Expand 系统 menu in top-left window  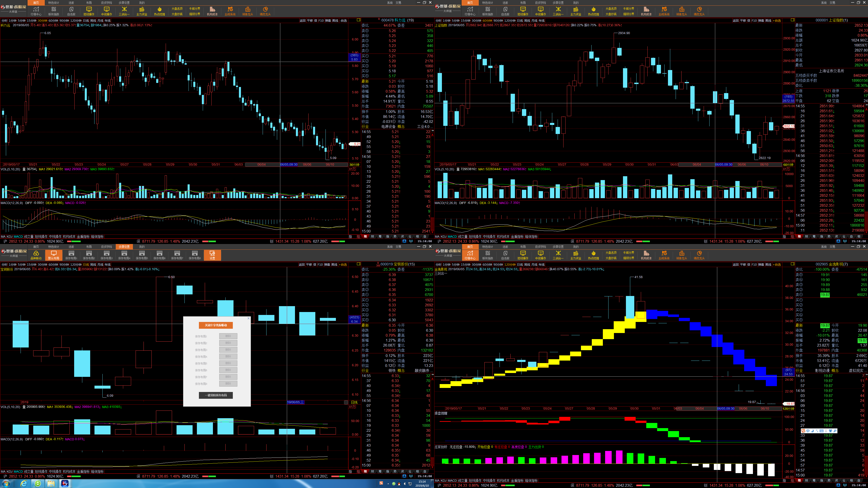click(390, 2)
